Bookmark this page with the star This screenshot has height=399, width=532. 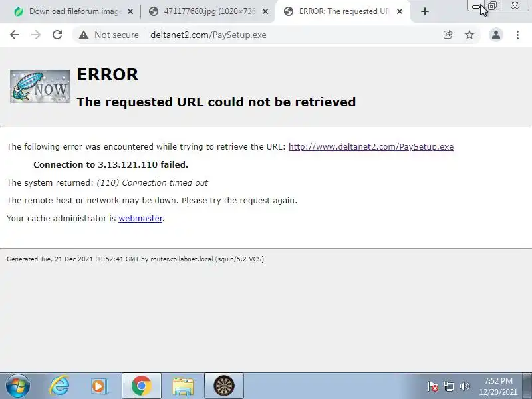[469, 35]
